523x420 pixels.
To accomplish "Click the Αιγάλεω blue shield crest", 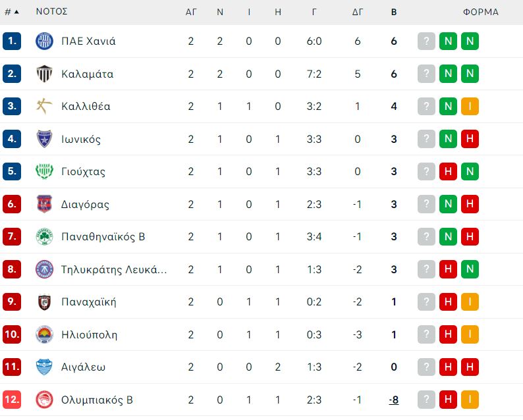I will (44, 367).
